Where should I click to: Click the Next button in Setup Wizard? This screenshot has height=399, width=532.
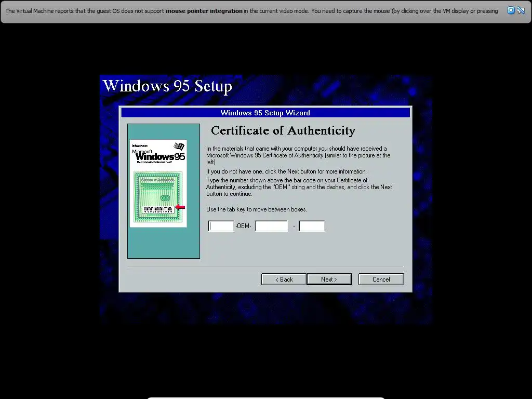click(329, 279)
